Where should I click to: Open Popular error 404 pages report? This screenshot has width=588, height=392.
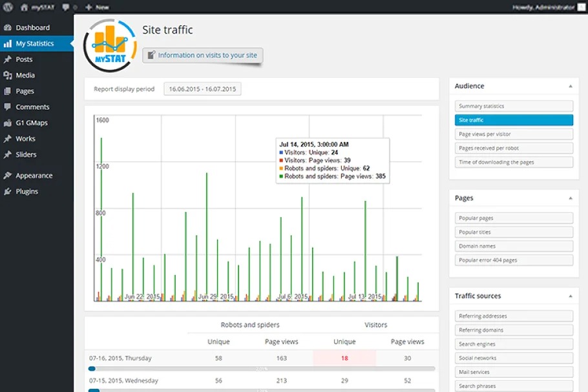pyautogui.click(x=514, y=260)
